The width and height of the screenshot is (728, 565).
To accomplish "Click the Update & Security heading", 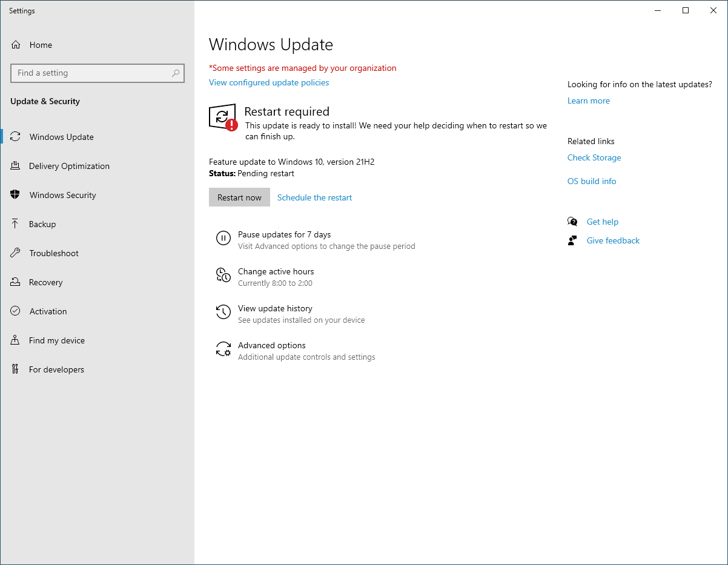I will [x=45, y=101].
